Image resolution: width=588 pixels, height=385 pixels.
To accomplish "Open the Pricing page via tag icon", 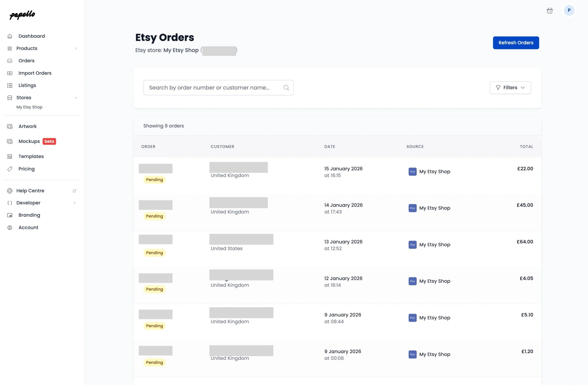I will click(10, 169).
